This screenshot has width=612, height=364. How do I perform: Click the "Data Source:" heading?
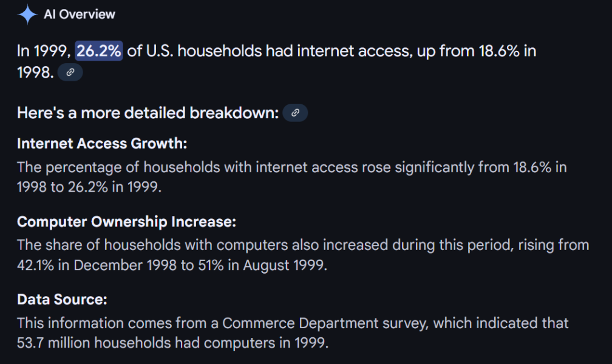pyautogui.click(x=62, y=300)
